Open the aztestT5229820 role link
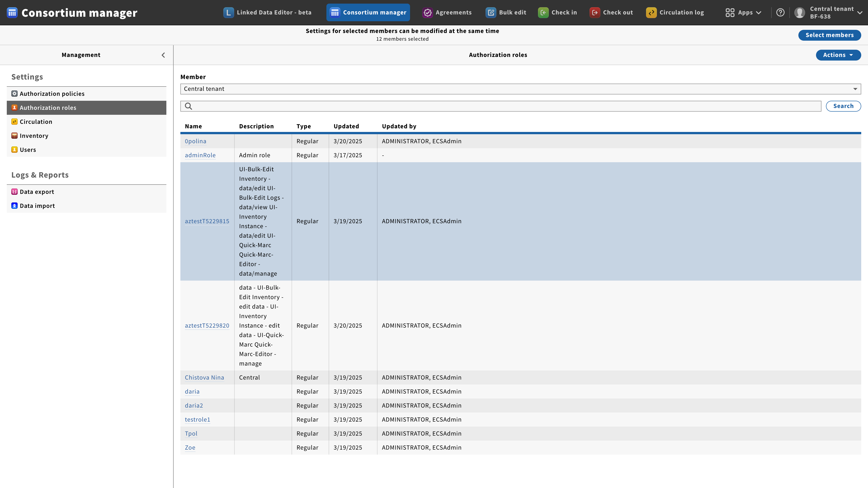The height and width of the screenshot is (488, 868). [x=207, y=326]
